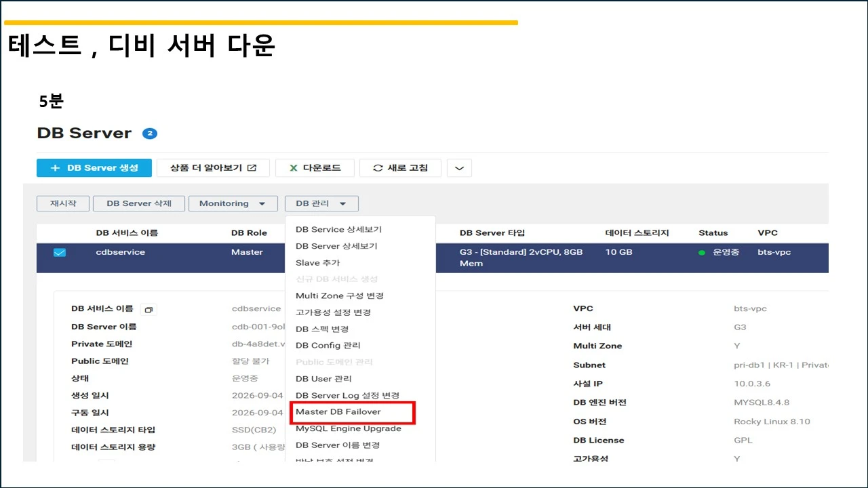Click the DB Role column header
The image size is (868, 488).
pyautogui.click(x=249, y=233)
